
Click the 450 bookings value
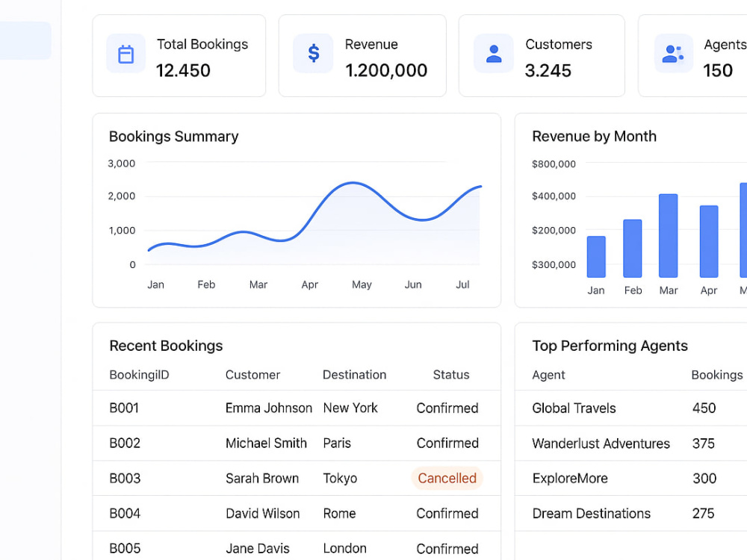tap(704, 408)
